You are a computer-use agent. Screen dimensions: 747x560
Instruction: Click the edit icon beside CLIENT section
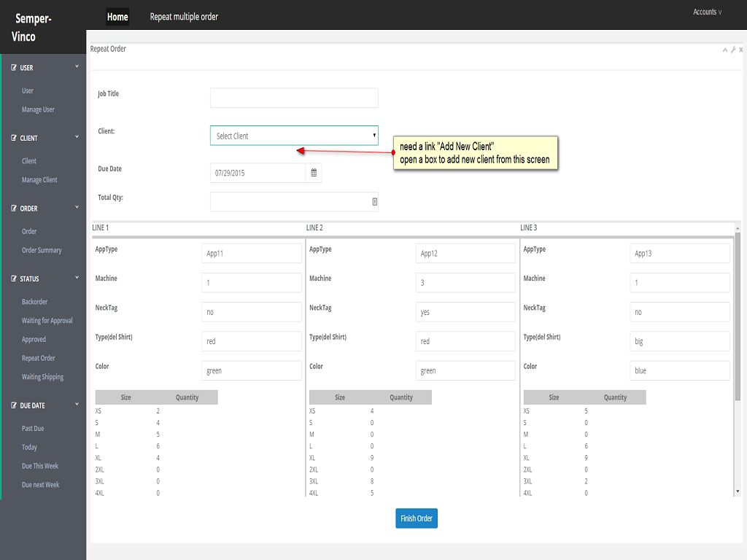pos(14,138)
